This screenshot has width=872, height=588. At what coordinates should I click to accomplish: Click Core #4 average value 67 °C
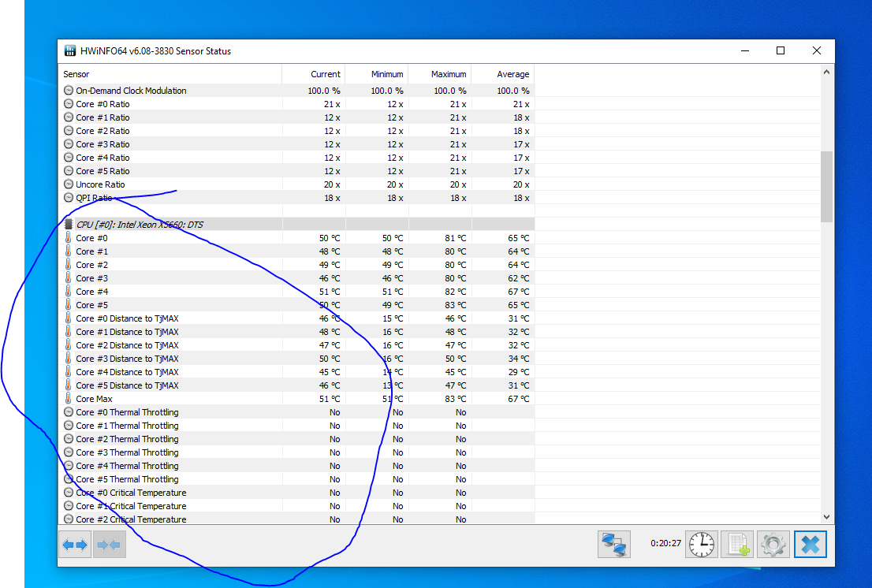518,291
